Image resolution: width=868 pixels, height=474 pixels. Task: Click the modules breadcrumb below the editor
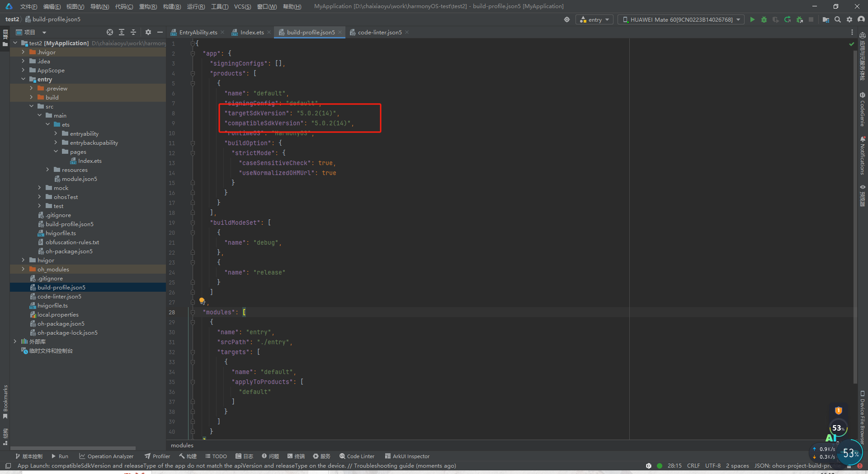[181, 445]
